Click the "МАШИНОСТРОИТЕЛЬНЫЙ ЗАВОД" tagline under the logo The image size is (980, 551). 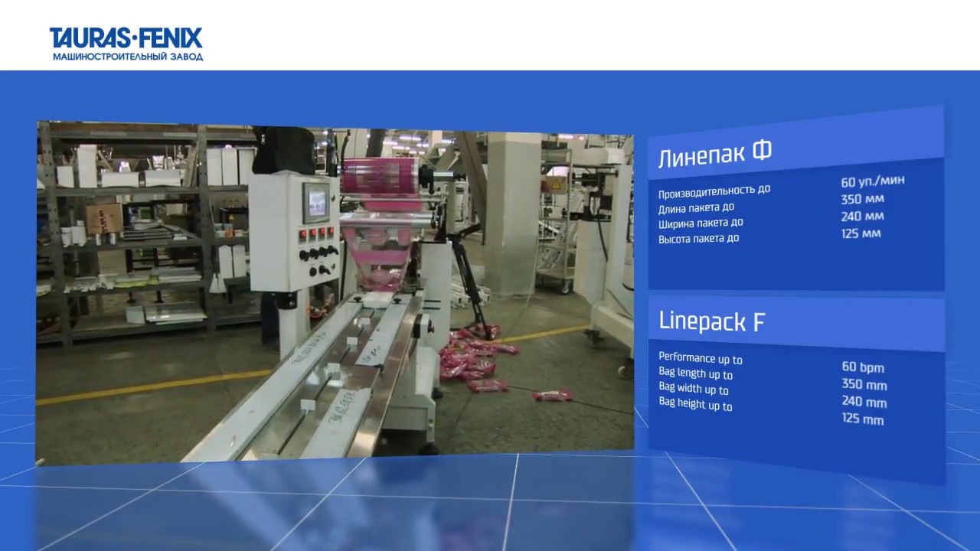tap(128, 57)
